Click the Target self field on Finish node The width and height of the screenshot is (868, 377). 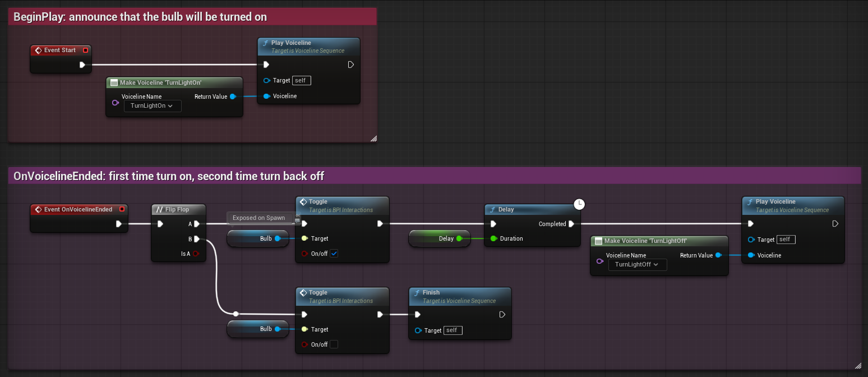coord(453,330)
